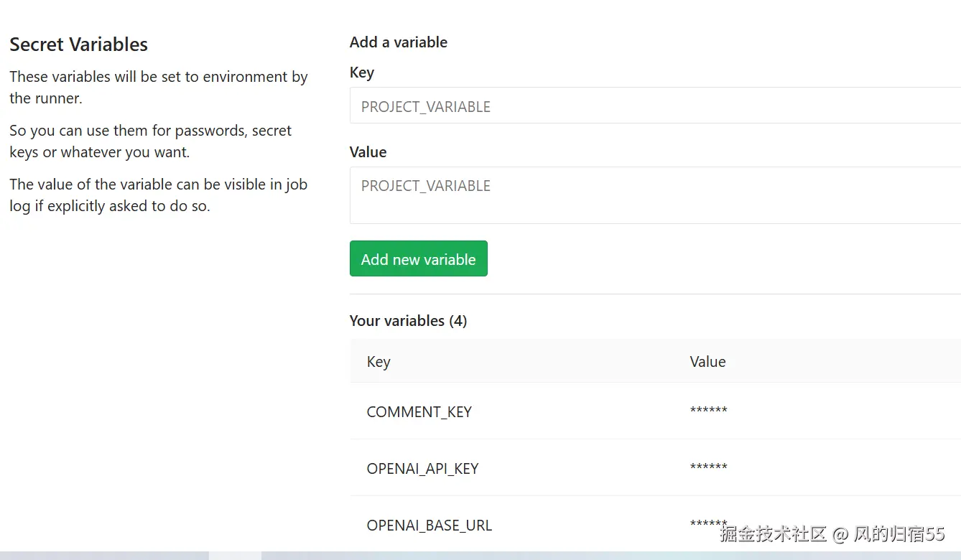The width and height of the screenshot is (961, 560).
Task: Click the Key label above the input
Action: click(x=361, y=73)
